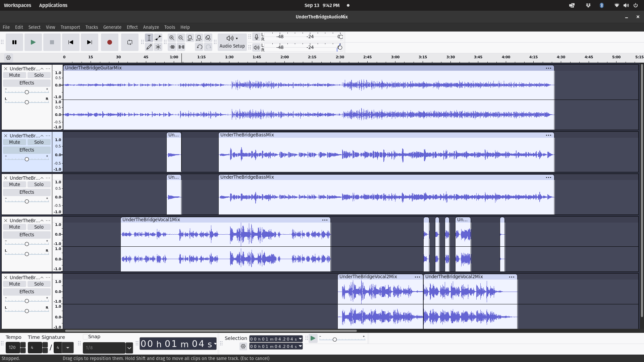Click the Zoom In magnifier
This screenshot has height=362, width=644.
coord(172,38)
